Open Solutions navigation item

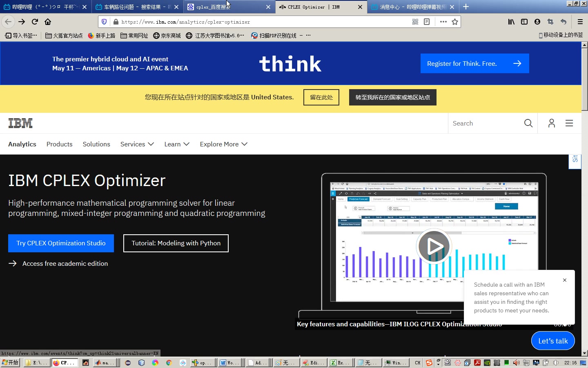96,144
